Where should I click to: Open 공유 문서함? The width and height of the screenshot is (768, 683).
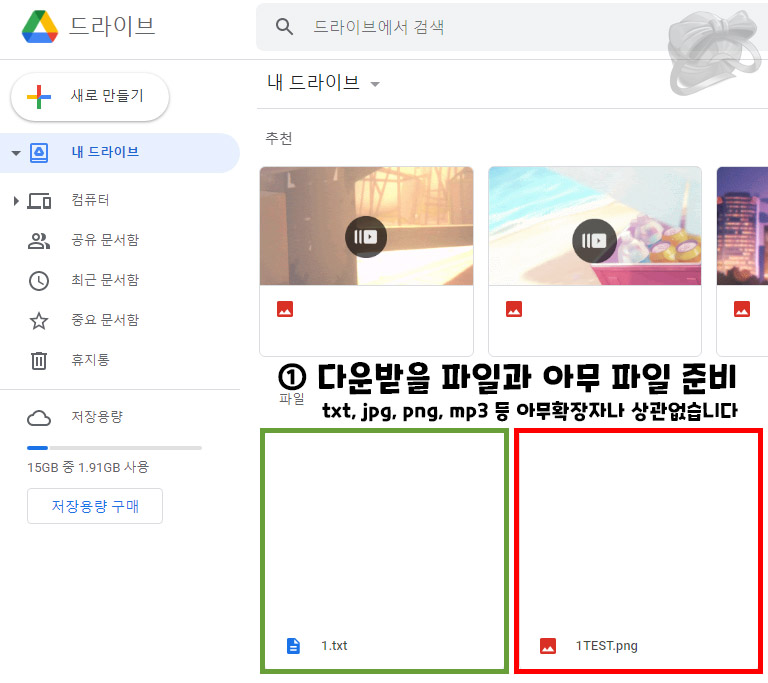105,240
